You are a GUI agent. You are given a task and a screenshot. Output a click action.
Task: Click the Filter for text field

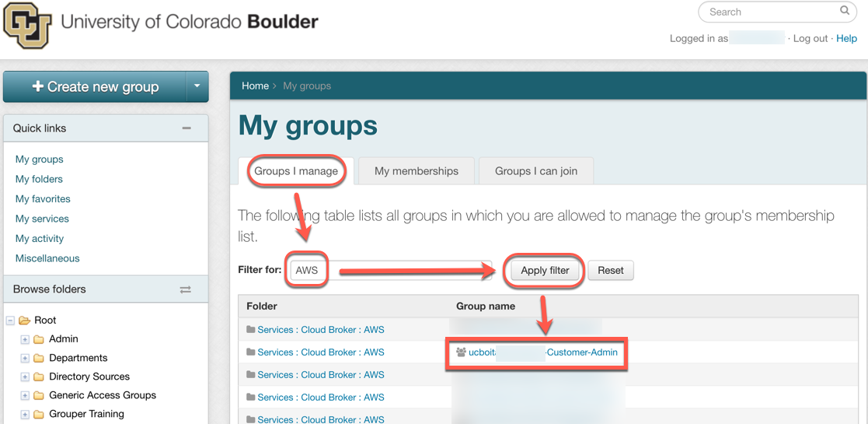[390, 271]
